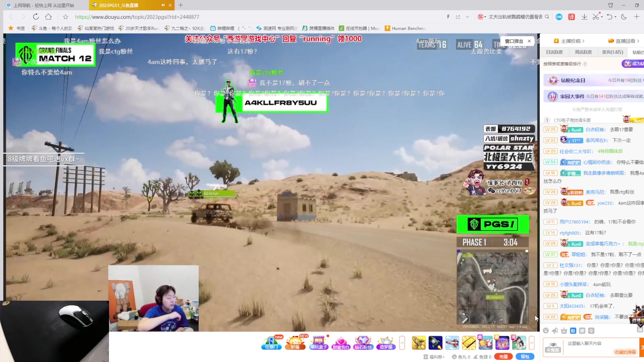The height and width of the screenshot is (362, 644).
Task: Open the chat emoji picker icon
Action: 546,331
